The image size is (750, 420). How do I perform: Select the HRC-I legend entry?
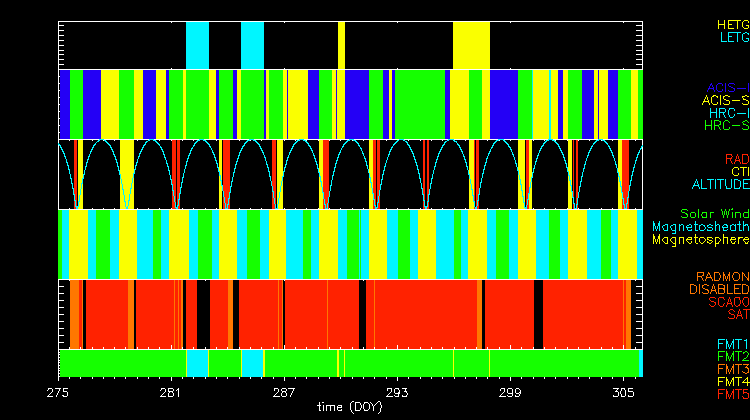(x=727, y=114)
